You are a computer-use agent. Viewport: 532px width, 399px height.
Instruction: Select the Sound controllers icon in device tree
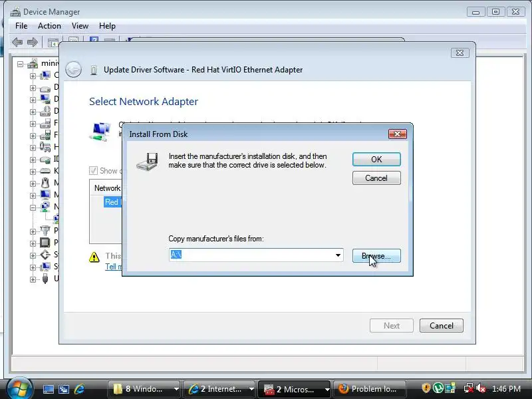click(45, 255)
